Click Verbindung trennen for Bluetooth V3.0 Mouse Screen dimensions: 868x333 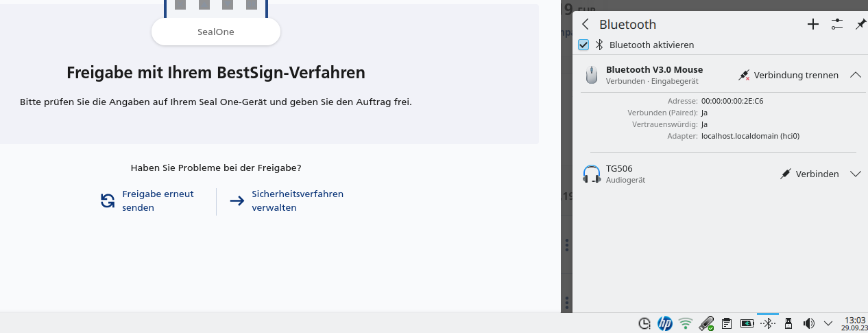click(788, 75)
